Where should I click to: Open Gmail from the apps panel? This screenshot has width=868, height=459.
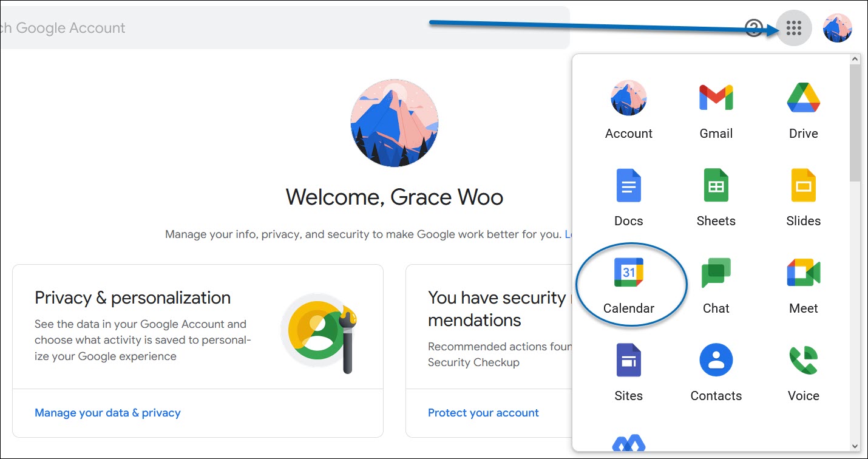(716, 110)
